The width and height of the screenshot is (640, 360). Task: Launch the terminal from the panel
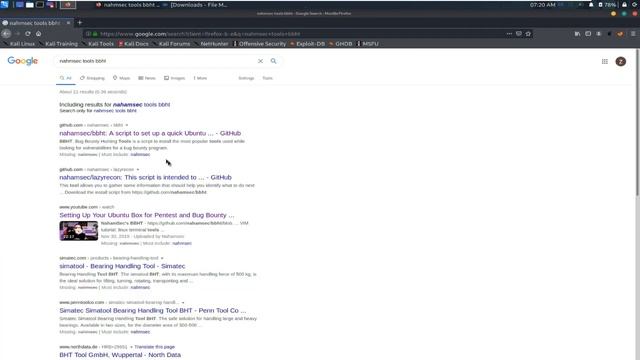[x=40, y=5]
